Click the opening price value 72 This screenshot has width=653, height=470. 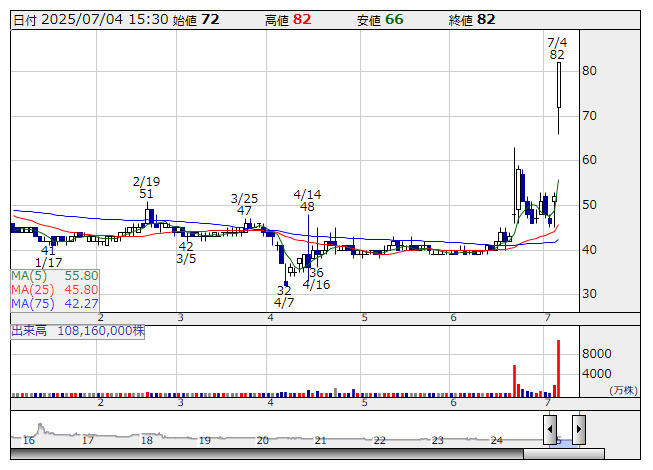210,20
